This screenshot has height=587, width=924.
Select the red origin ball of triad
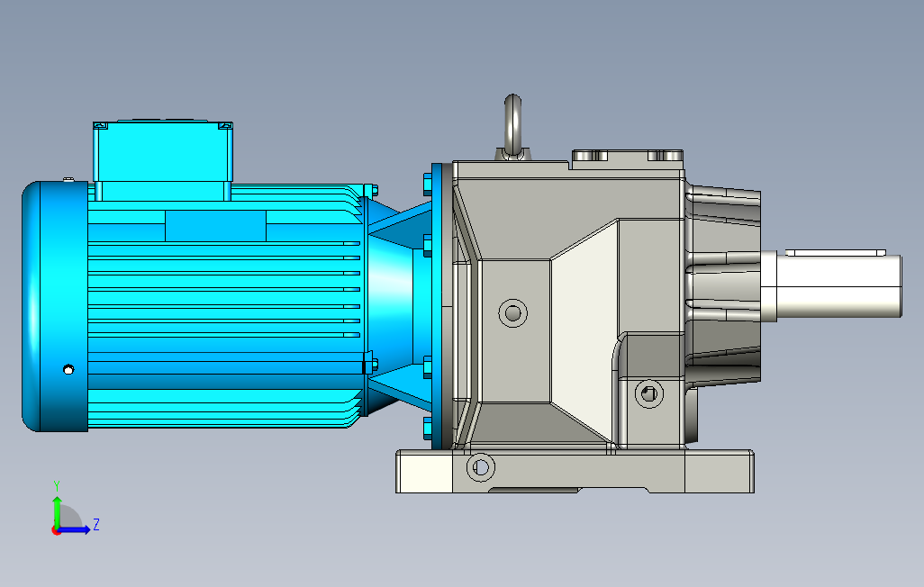point(56,531)
